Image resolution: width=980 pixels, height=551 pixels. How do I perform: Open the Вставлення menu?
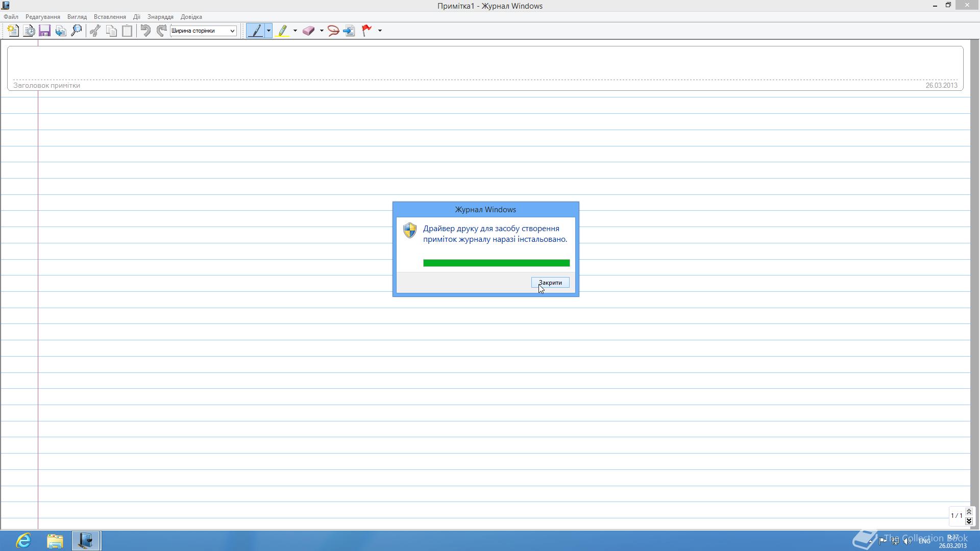click(x=110, y=17)
